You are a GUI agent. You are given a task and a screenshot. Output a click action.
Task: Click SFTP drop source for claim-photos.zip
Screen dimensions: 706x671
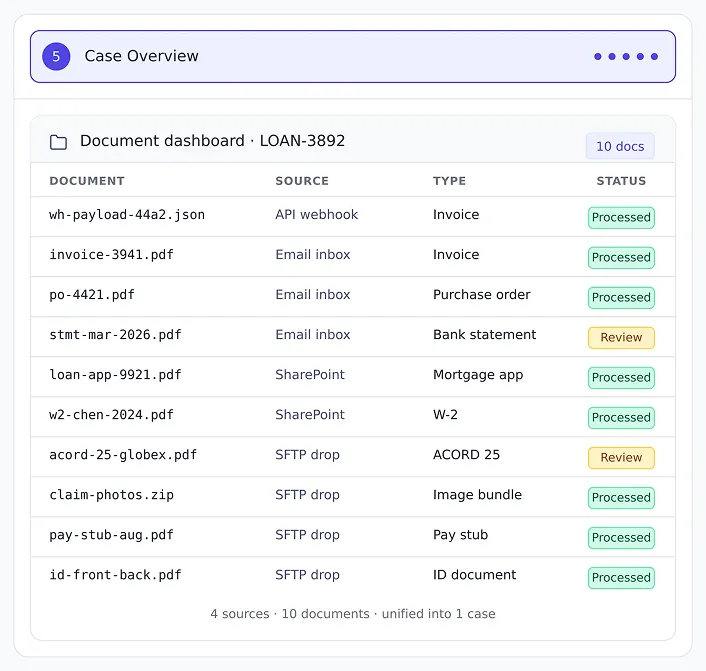click(307, 495)
